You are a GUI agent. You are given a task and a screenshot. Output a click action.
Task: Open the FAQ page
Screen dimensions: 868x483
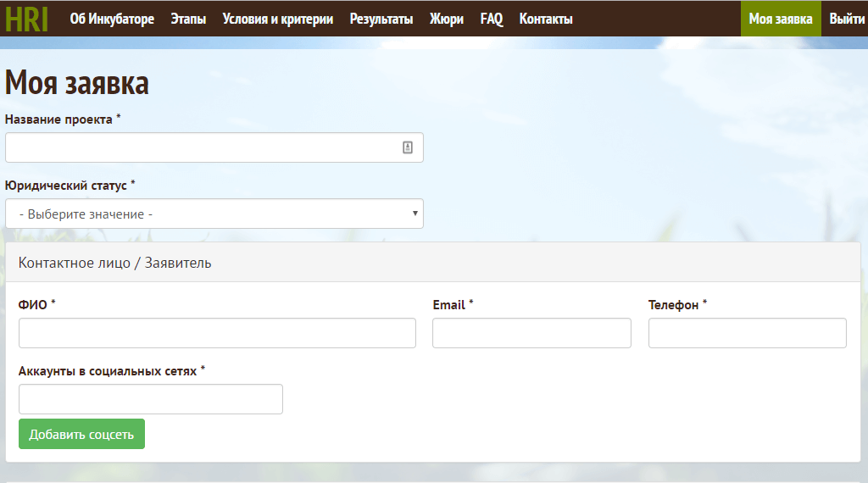[492, 19]
